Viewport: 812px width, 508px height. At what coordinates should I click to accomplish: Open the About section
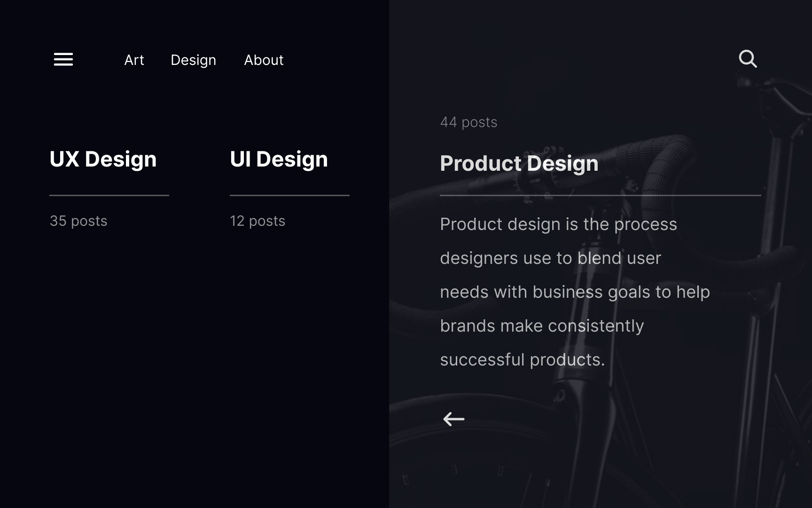pyautogui.click(x=264, y=60)
